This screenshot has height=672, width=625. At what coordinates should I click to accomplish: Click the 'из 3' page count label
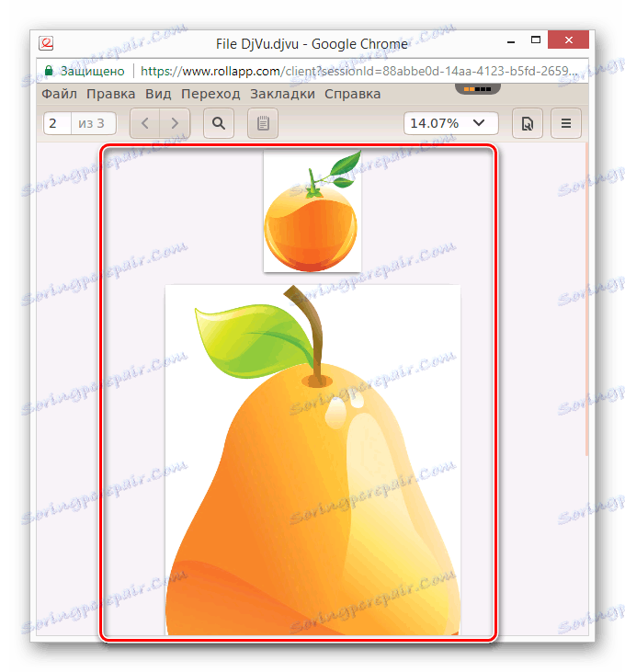click(91, 123)
